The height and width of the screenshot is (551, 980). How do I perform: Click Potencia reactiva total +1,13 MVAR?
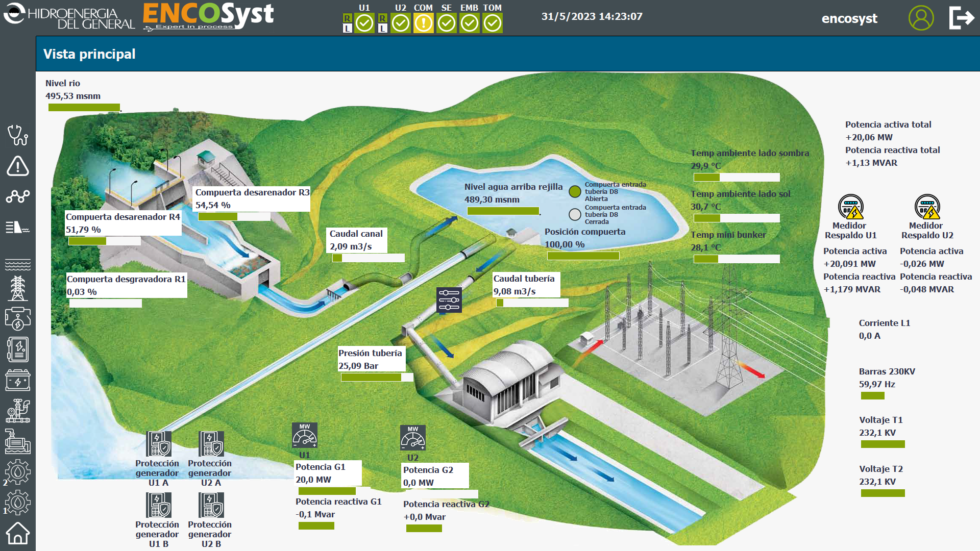click(871, 163)
